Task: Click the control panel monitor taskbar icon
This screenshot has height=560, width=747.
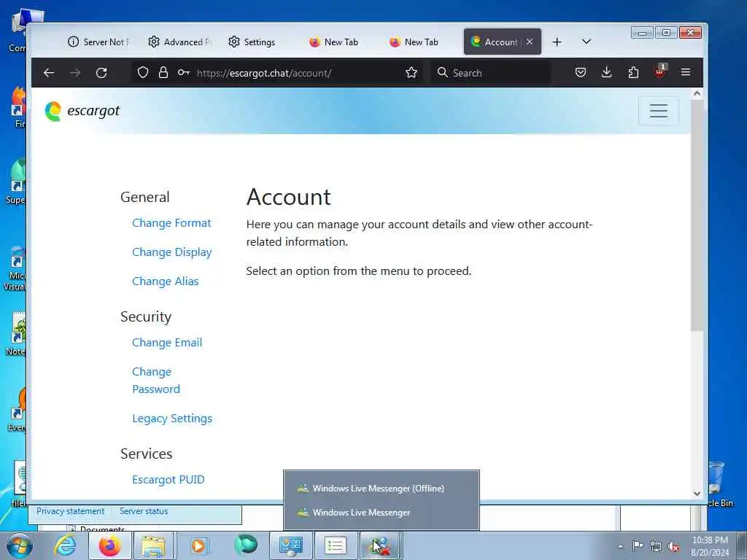Action: 290,545
